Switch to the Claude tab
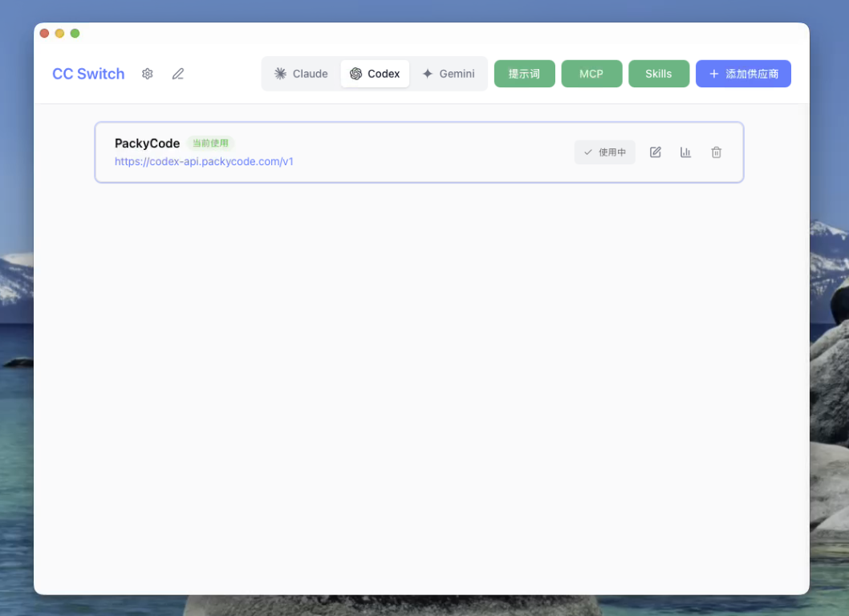 coord(301,74)
